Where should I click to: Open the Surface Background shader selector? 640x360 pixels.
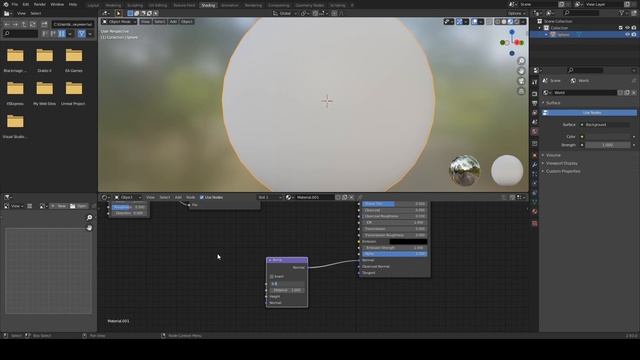pyautogui.click(x=606, y=124)
